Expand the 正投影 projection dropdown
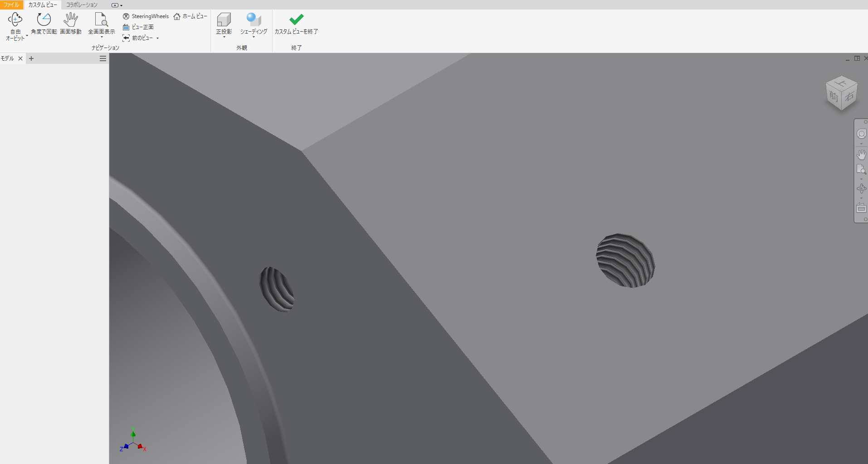Viewport: 868px width, 464px height. coord(224,37)
